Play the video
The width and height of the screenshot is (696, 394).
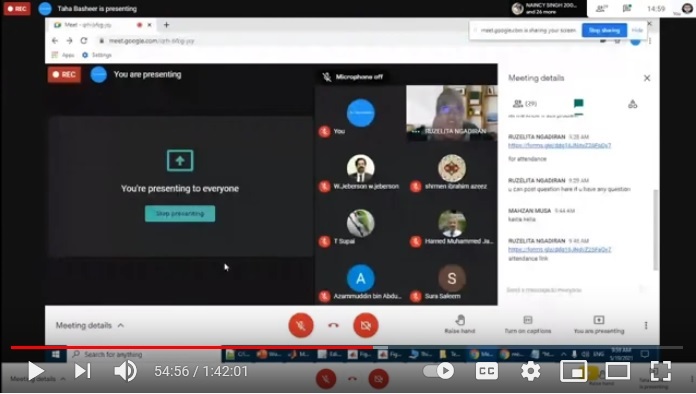tap(36, 371)
